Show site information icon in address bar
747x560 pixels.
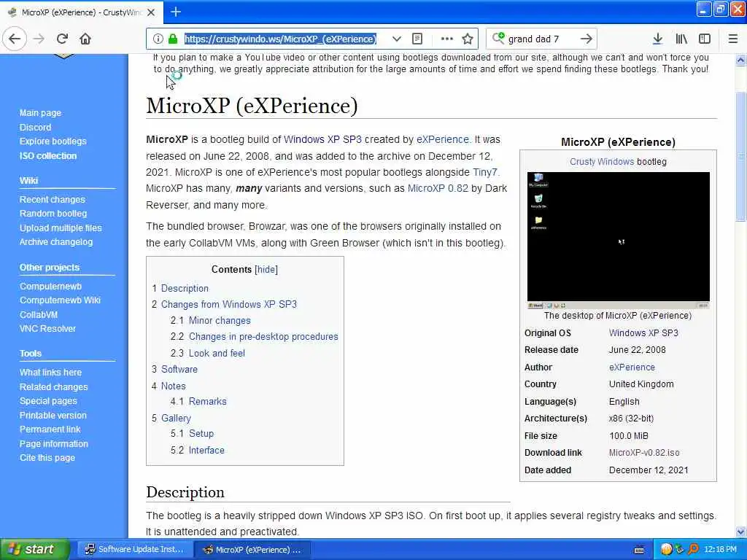coord(158,39)
